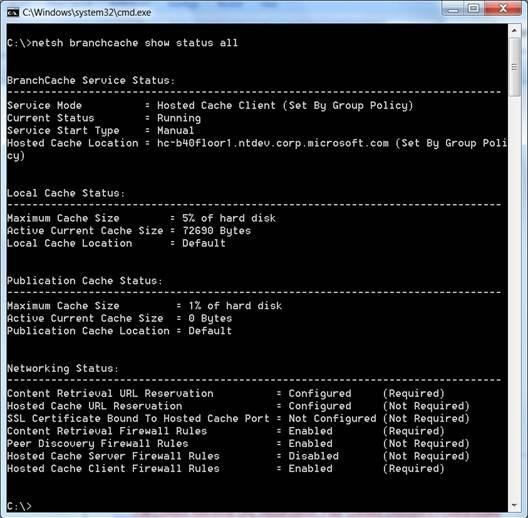Maximize the cmd.exe window
Viewport: 528px width, 518px height.
click(x=474, y=9)
